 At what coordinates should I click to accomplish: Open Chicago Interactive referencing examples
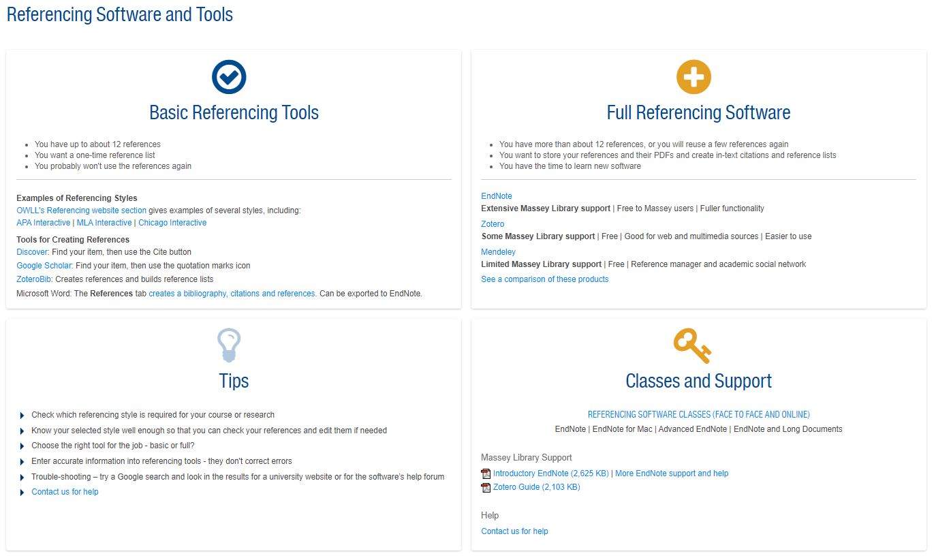pos(172,222)
